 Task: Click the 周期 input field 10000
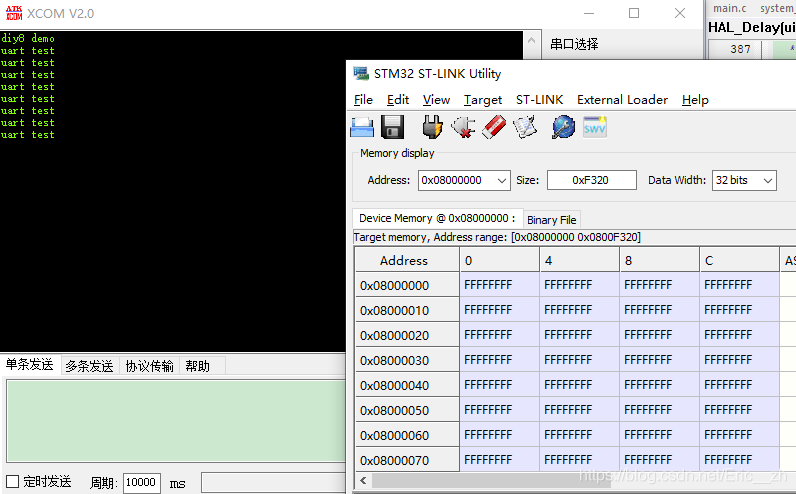(142, 482)
